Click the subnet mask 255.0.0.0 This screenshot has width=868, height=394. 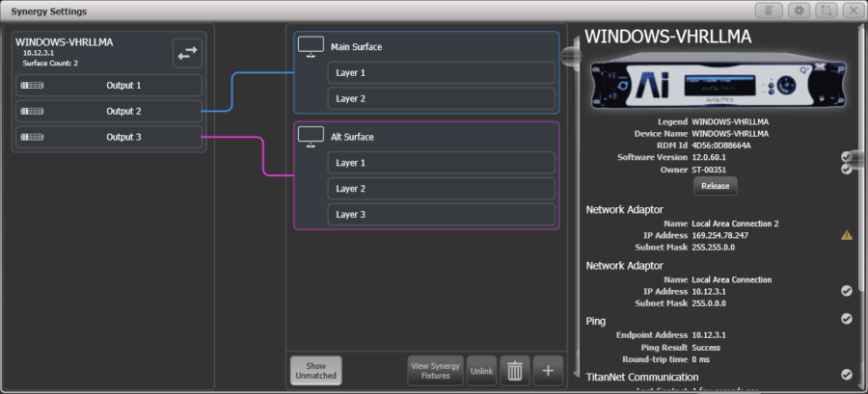point(709,303)
